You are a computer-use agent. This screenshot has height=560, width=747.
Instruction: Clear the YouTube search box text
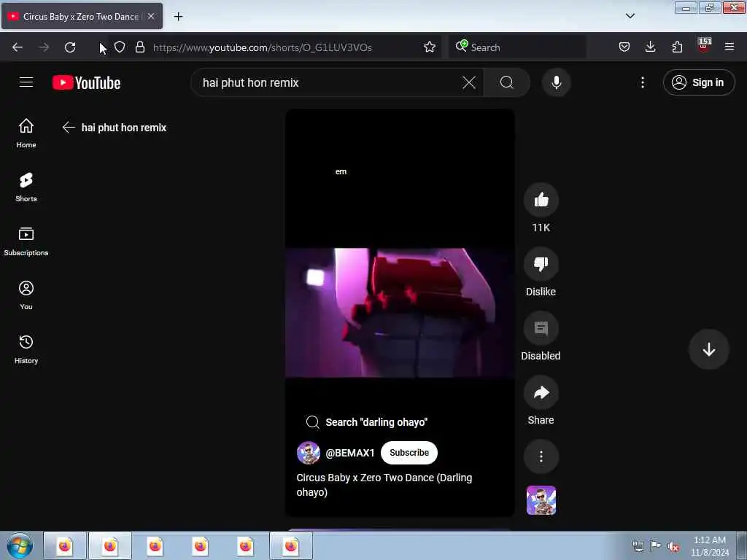(469, 82)
